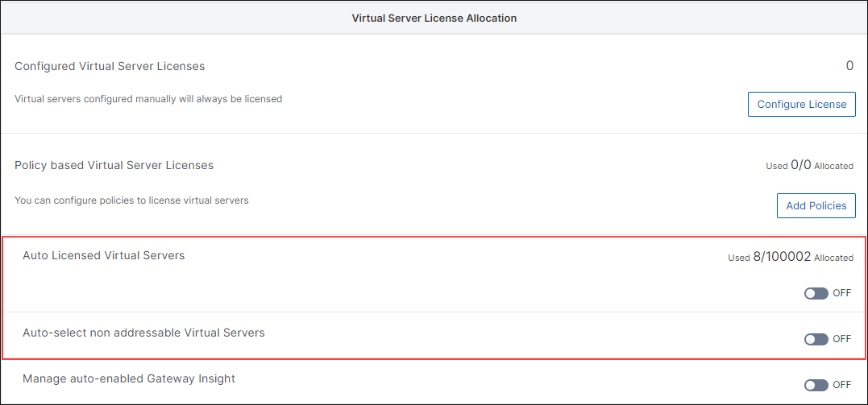Click the Manage auto-enabled Gateway Insight label
868x405 pixels.
[129, 379]
